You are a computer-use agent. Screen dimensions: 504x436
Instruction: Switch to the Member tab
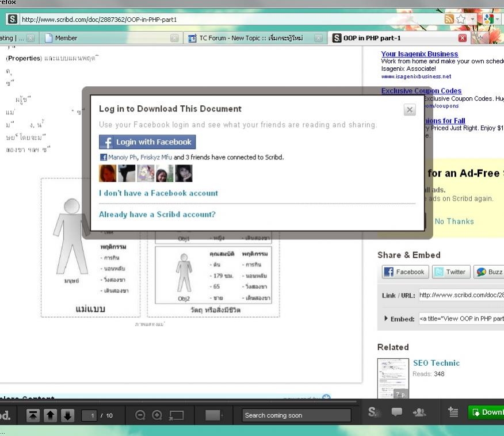point(111,38)
